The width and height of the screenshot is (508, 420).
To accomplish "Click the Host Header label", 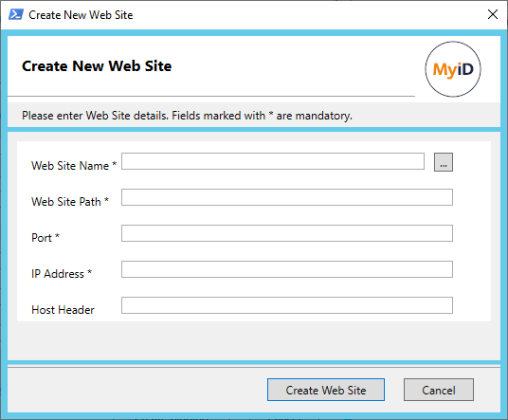I will coord(63,310).
